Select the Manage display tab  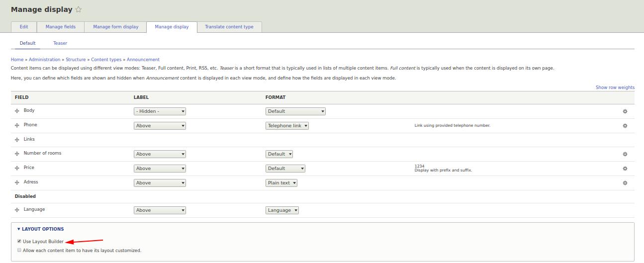[172, 27]
